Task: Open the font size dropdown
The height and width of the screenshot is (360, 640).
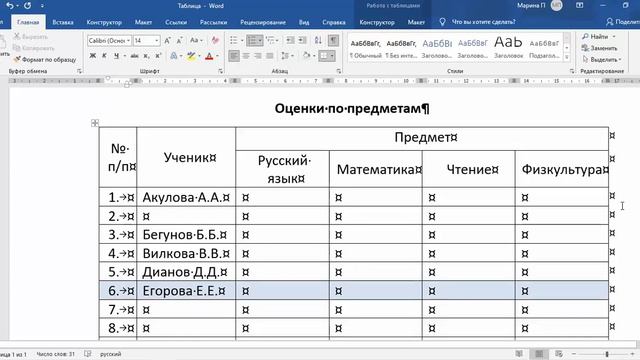Action: [157, 41]
